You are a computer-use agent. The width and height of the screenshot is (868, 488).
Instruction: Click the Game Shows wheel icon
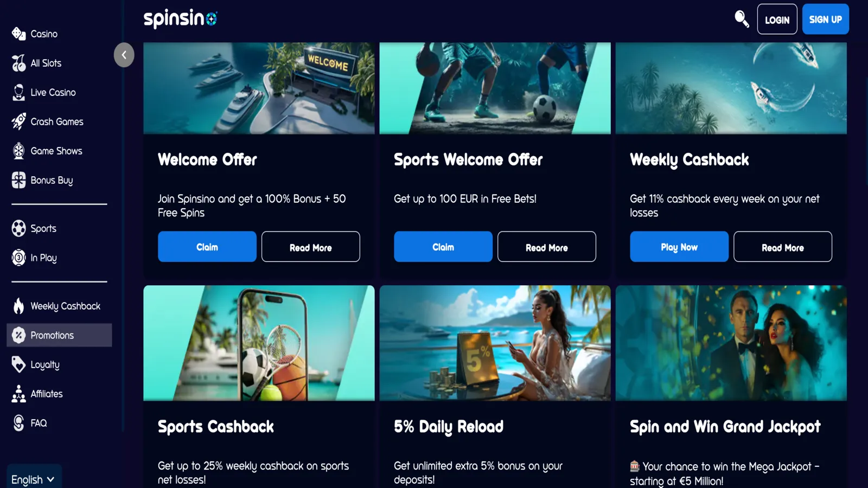18,151
